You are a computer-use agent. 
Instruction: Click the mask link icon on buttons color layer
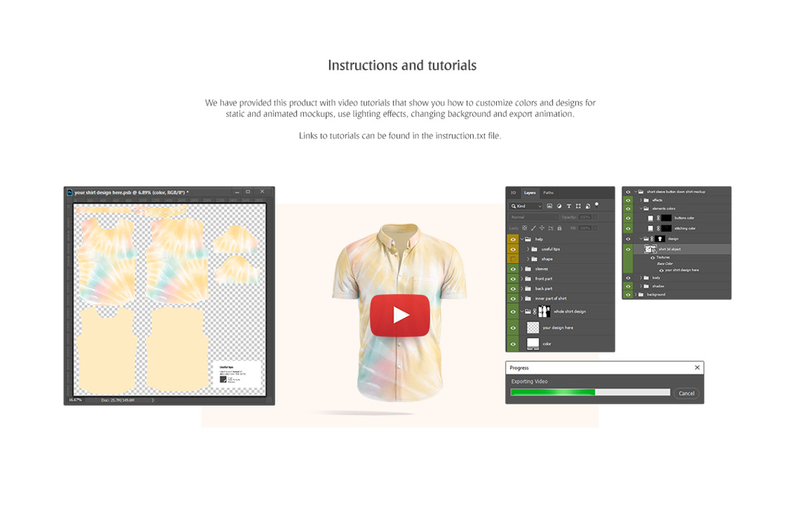(x=658, y=218)
